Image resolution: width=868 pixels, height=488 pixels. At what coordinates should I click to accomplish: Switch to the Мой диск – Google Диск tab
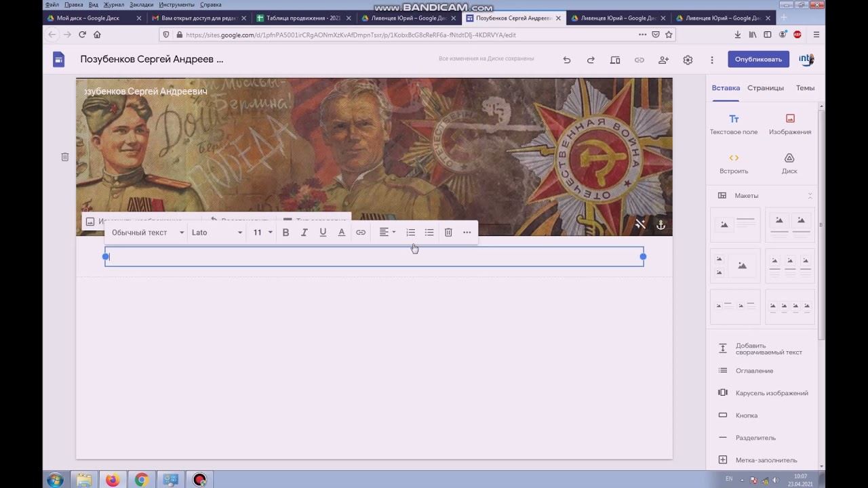pyautogui.click(x=94, y=18)
